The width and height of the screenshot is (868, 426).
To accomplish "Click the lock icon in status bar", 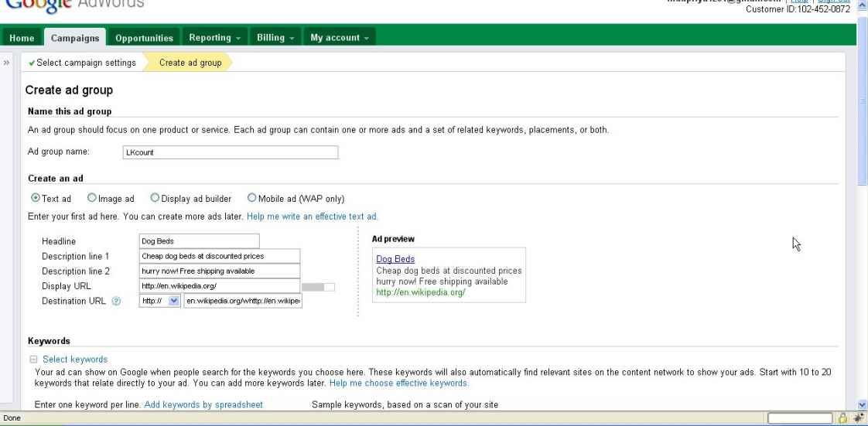I will (844, 417).
